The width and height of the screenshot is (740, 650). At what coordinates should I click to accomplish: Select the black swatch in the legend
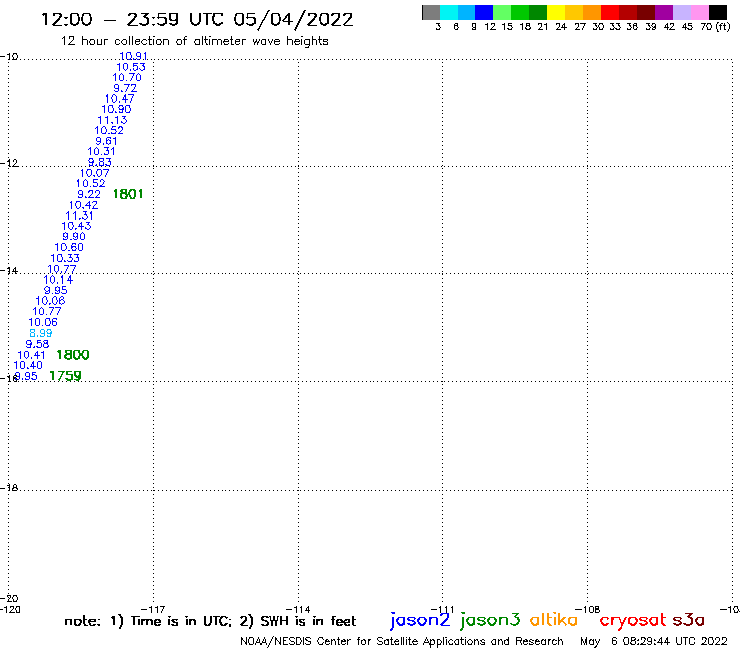point(718,12)
